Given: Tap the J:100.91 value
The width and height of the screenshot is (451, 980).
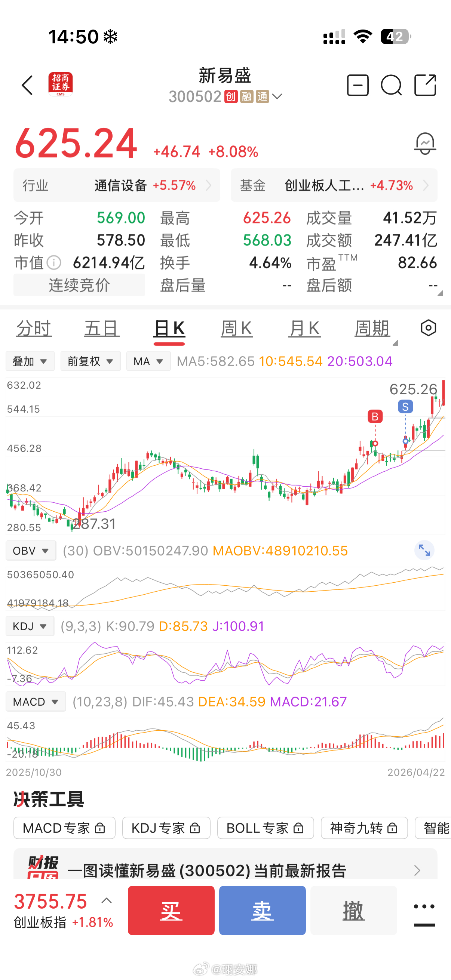Looking at the screenshot, I should coord(238,626).
